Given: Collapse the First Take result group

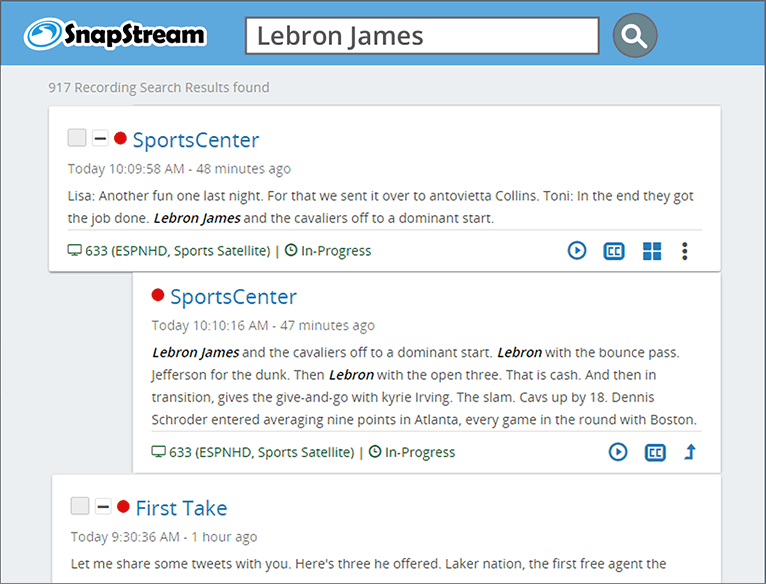Looking at the screenshot, I should 103,506.
